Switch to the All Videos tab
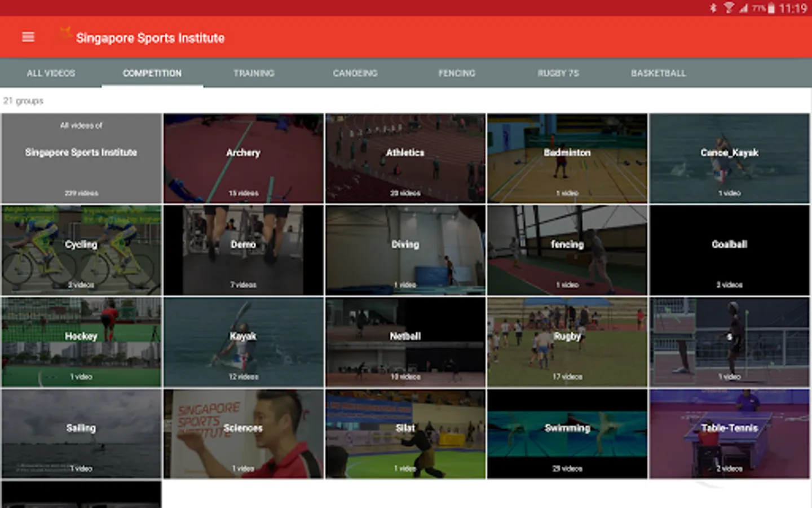 (51, 73)
